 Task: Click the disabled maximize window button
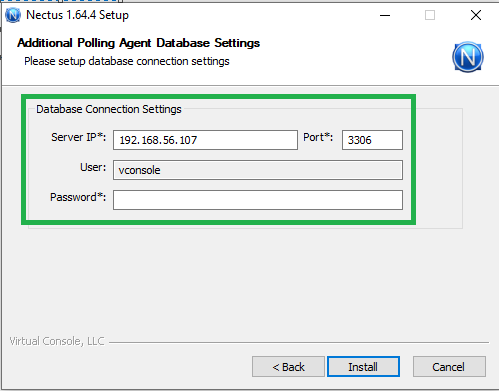tap(430, 15)
